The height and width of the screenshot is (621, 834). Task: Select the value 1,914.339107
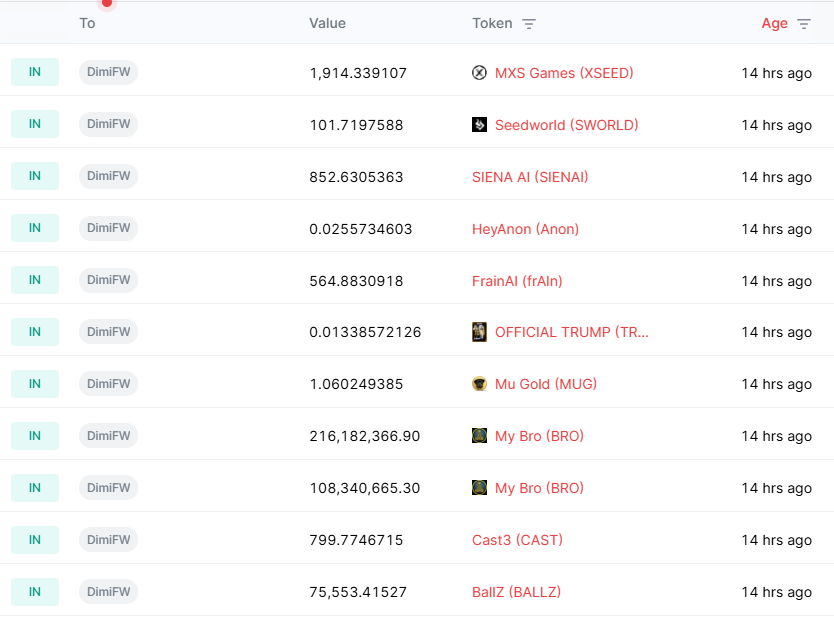pos(358,73)
